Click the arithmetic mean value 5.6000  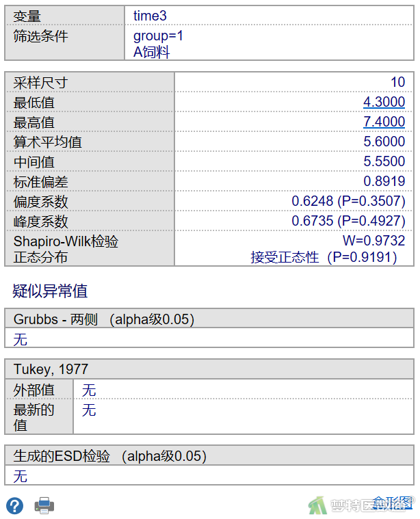(x=384, y=142)
